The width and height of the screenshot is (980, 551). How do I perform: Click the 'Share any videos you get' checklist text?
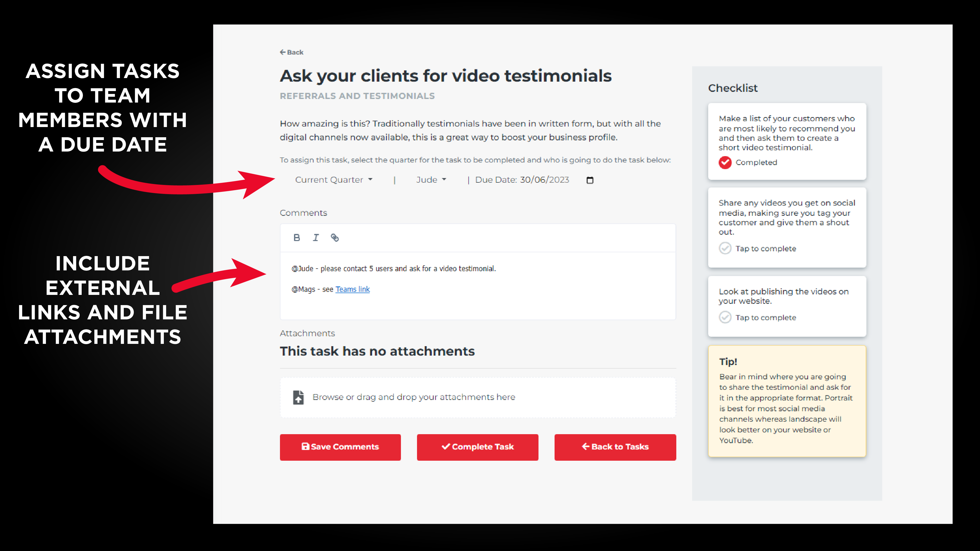click(787, 218)
